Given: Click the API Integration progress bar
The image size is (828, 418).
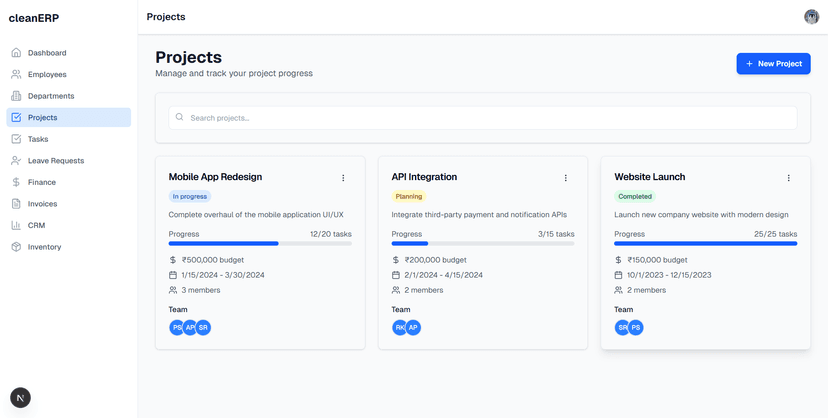Looking at the screenshot, I should (483, 244).
